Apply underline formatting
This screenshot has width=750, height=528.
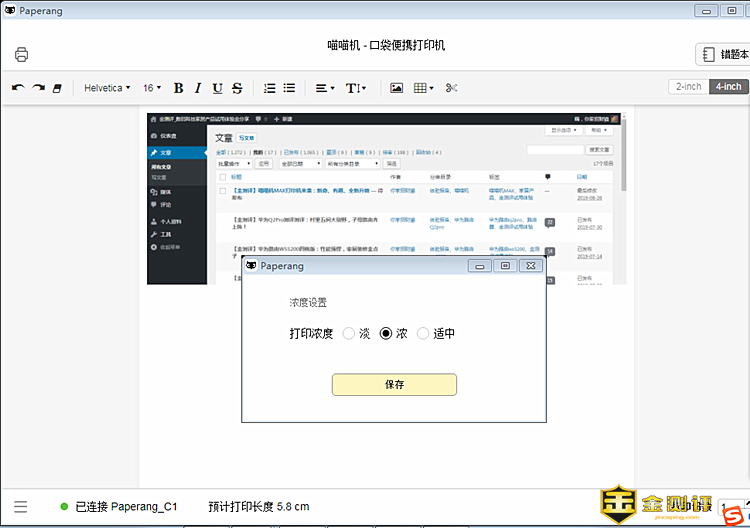click(x=217, y=88)
